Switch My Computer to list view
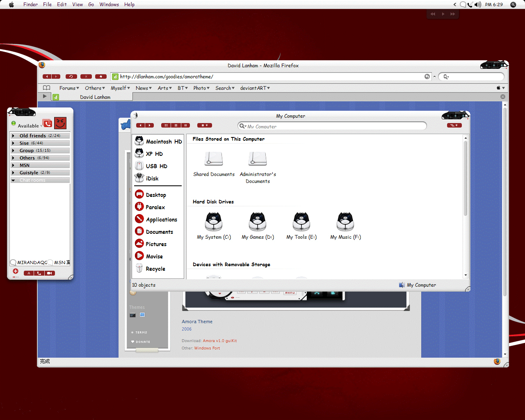This screenshot has height=420, width=525. 176,126
